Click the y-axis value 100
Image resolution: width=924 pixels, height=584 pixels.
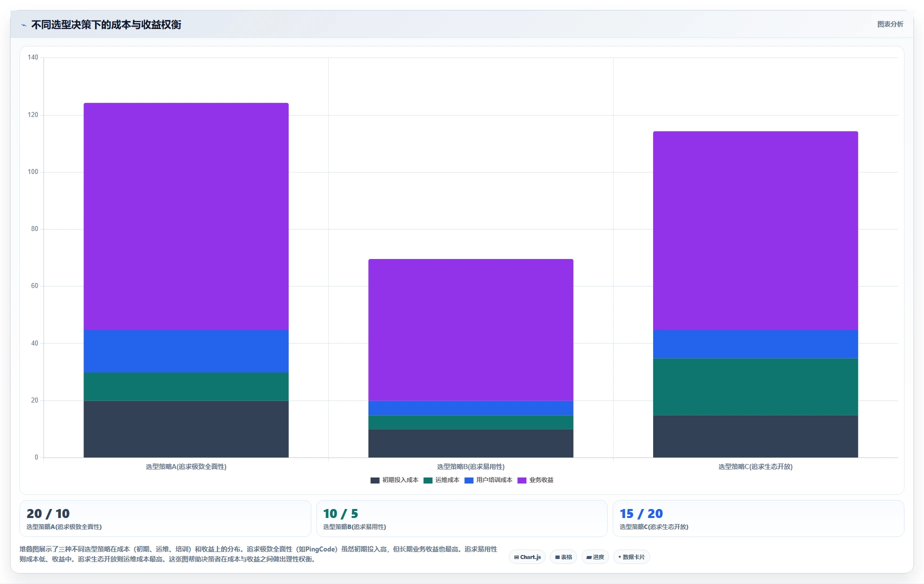33,172
